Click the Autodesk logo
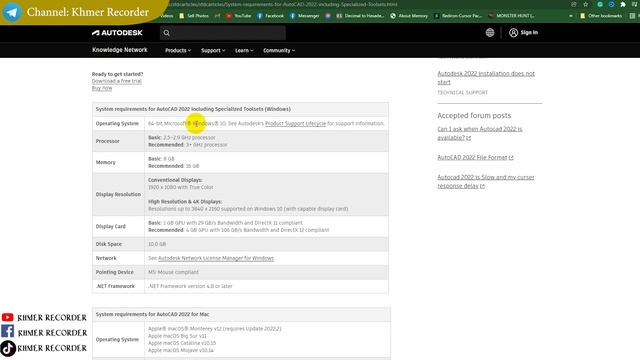Viewport: 640px width, 360px height. pos(117,33)
